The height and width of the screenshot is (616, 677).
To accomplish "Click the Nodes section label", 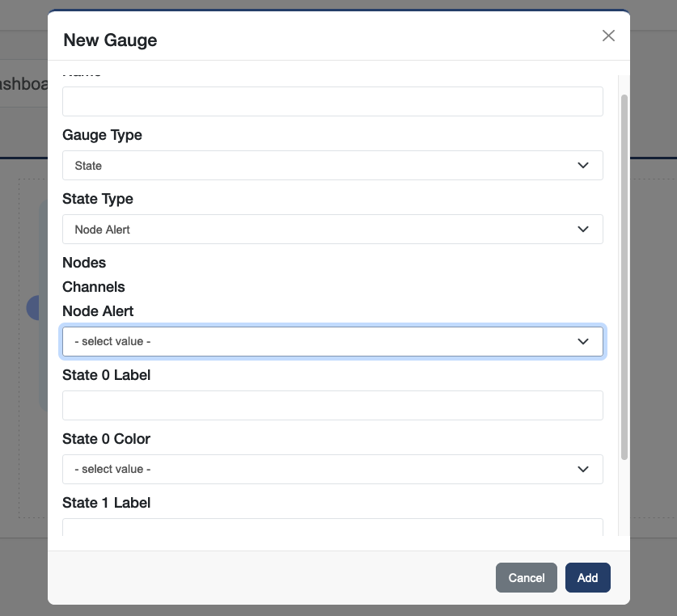I will coord(84,263).
